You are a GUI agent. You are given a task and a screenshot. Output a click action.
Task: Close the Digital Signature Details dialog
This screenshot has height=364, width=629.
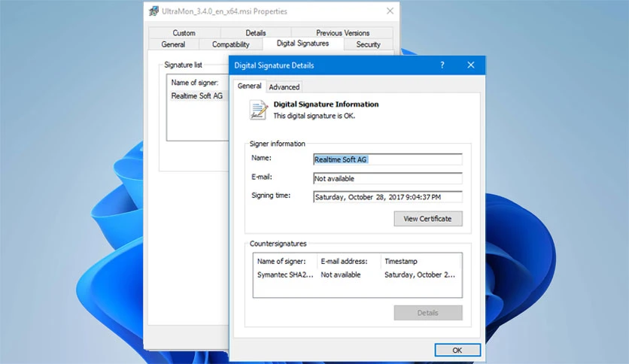471,65
